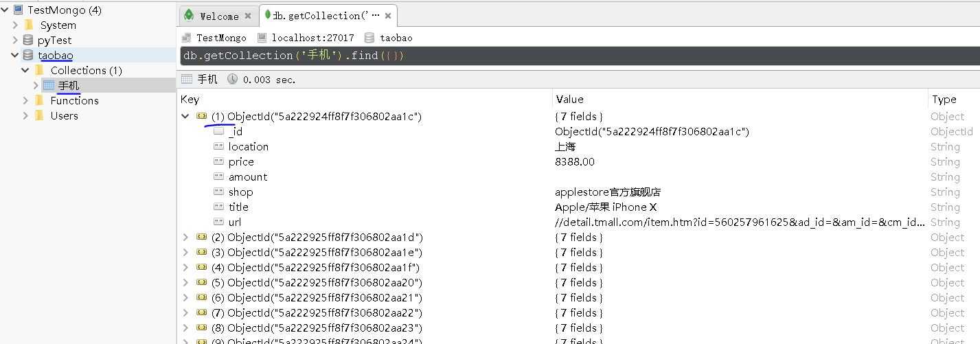Viewport: 980px width, 344px height.
Task: Click the result 手机 table icon
Action: coord(187,80)
